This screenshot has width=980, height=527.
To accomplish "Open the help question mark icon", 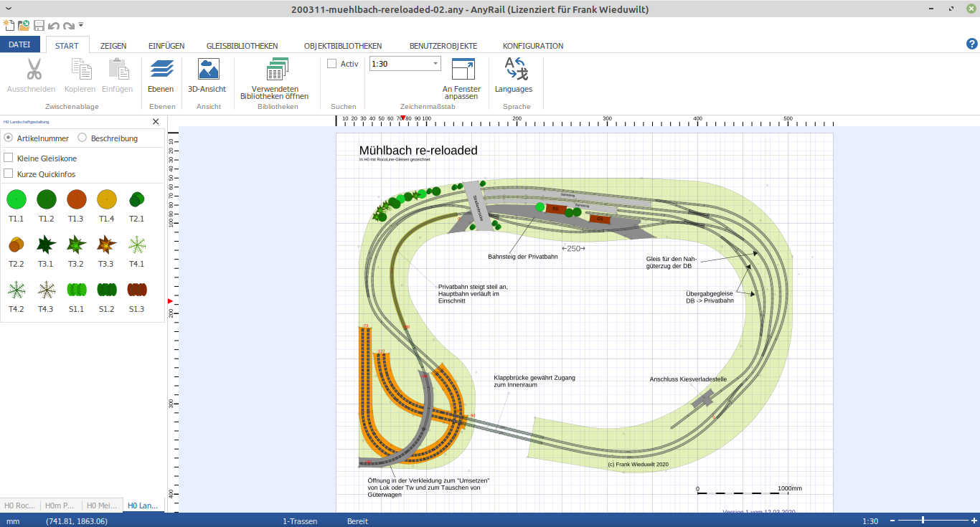I will [x=972, y=44].
